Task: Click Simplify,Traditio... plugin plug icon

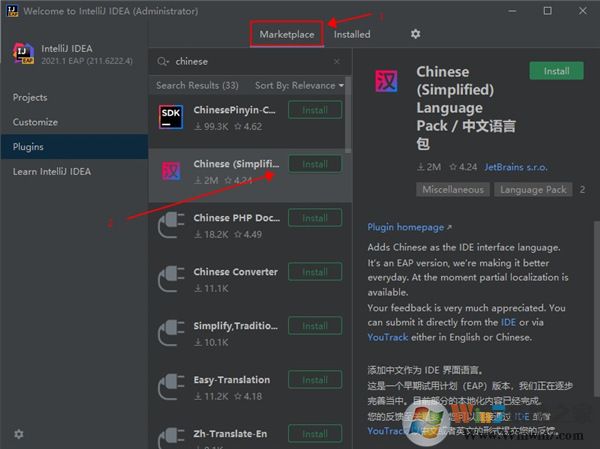Action: tap(171, 333)
